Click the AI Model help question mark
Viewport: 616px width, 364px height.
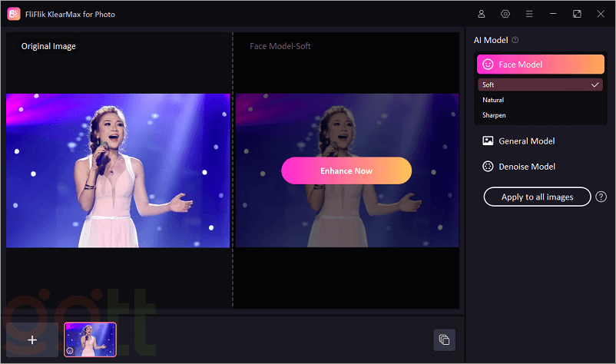[x=515, y=40]
